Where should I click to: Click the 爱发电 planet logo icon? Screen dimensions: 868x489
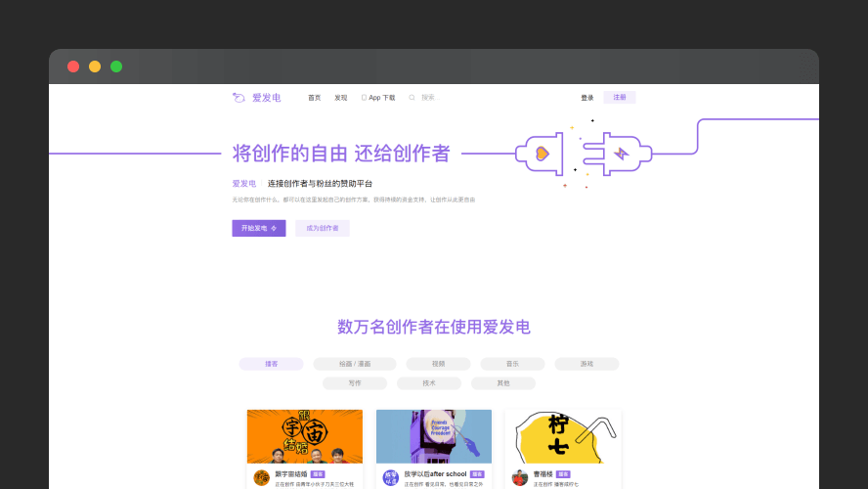[x=239, y=97]
